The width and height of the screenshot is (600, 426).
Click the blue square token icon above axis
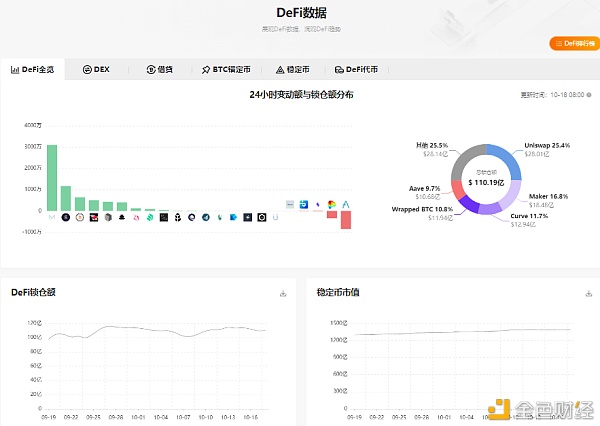(304, 205)
